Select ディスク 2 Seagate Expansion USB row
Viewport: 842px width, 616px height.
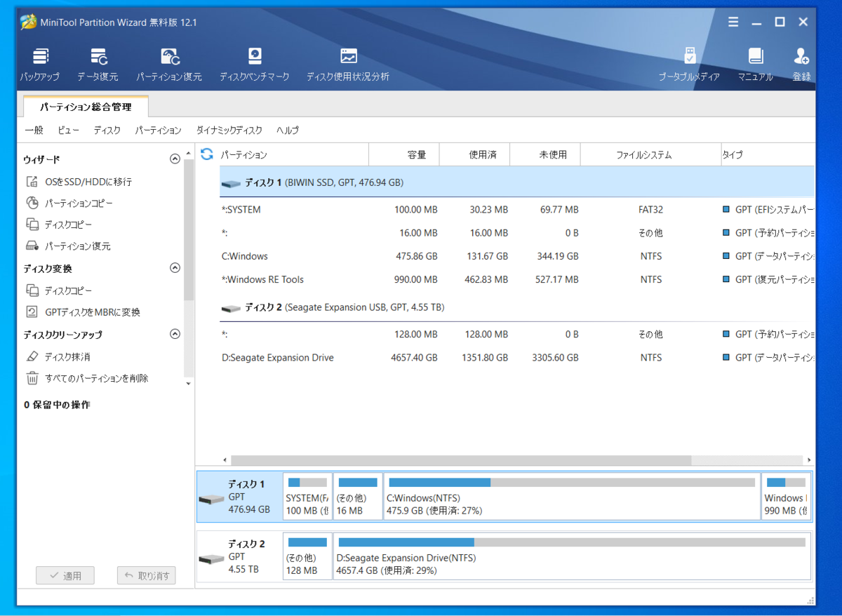coord(516,307)
